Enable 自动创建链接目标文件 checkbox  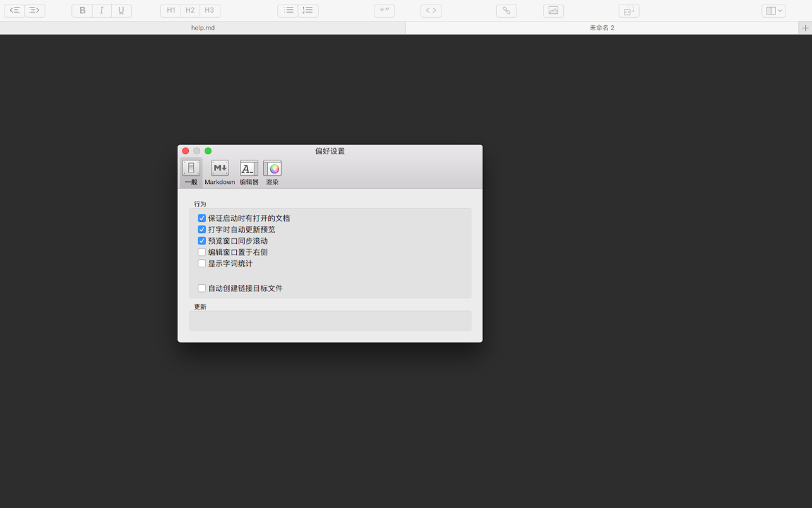point(202,288)
